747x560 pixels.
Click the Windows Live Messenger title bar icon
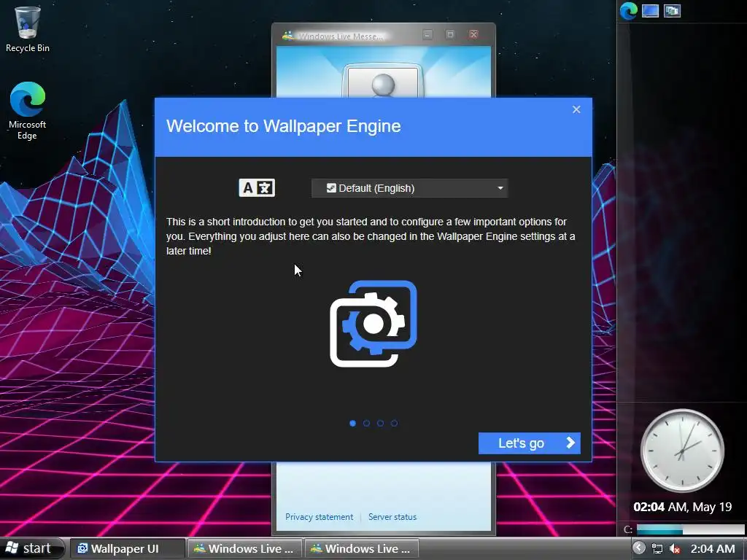click(x=287, y=36)
